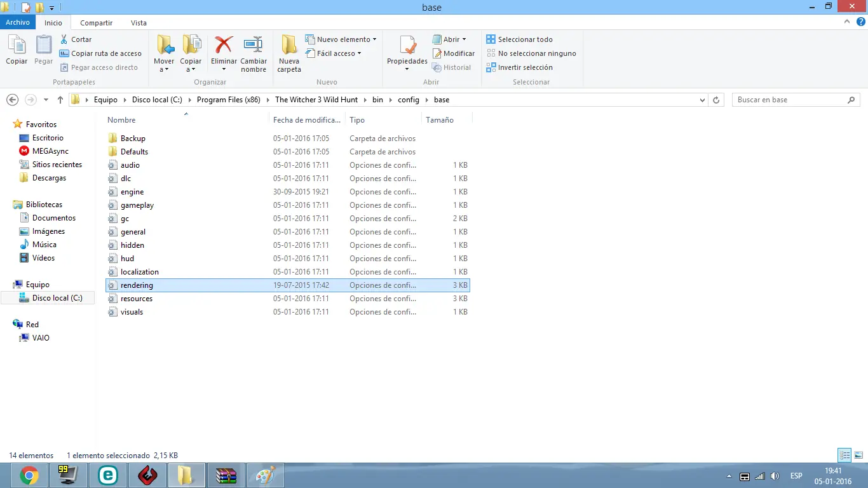Image resolution: width=868 pixels, height=488 pixels.
Task: Open the network signal tray icon
Action: tap(760, 476)
